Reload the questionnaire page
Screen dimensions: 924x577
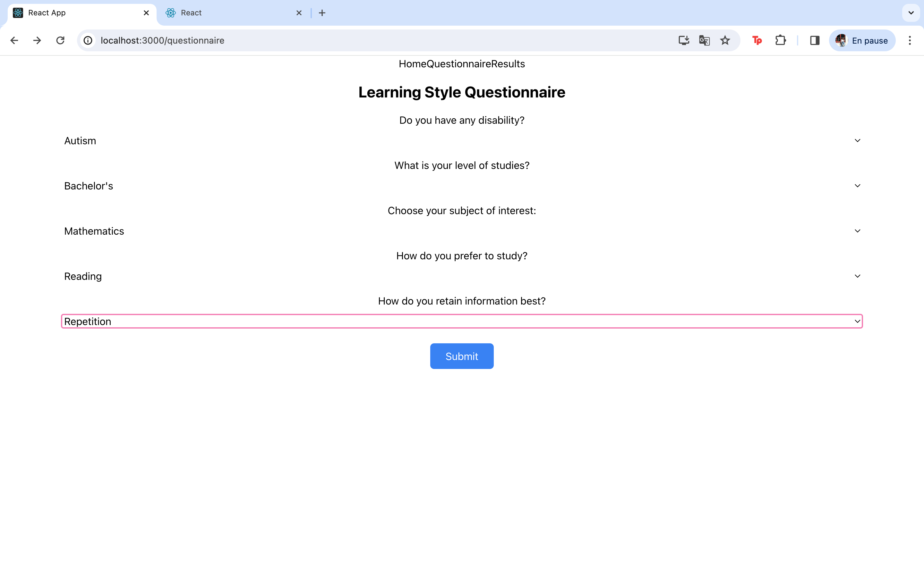pos(60,40)
